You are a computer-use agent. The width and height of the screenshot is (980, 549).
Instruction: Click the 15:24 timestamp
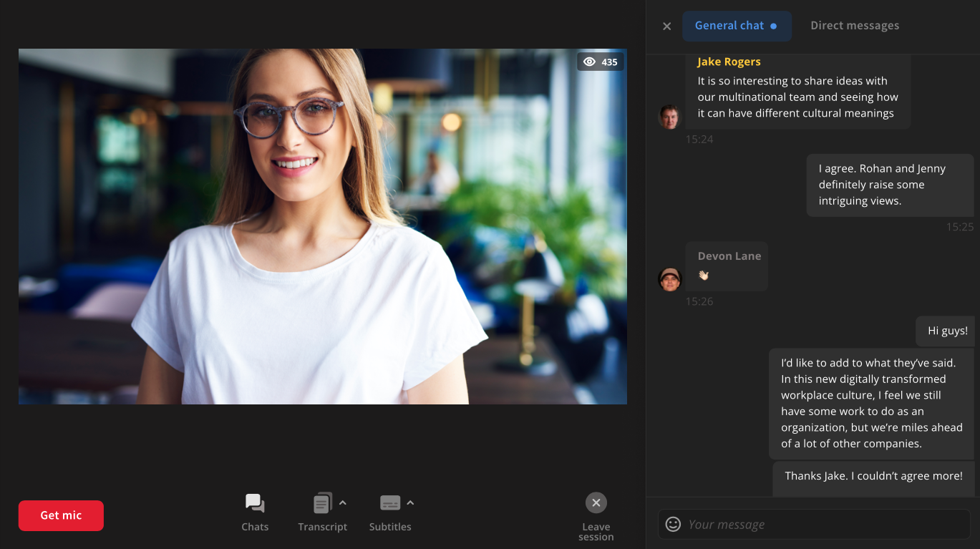point(699,140)
